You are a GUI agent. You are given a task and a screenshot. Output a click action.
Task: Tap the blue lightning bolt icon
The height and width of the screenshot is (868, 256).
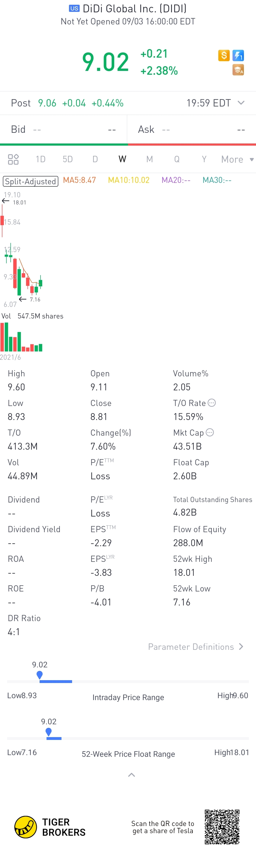pos(238,55)
